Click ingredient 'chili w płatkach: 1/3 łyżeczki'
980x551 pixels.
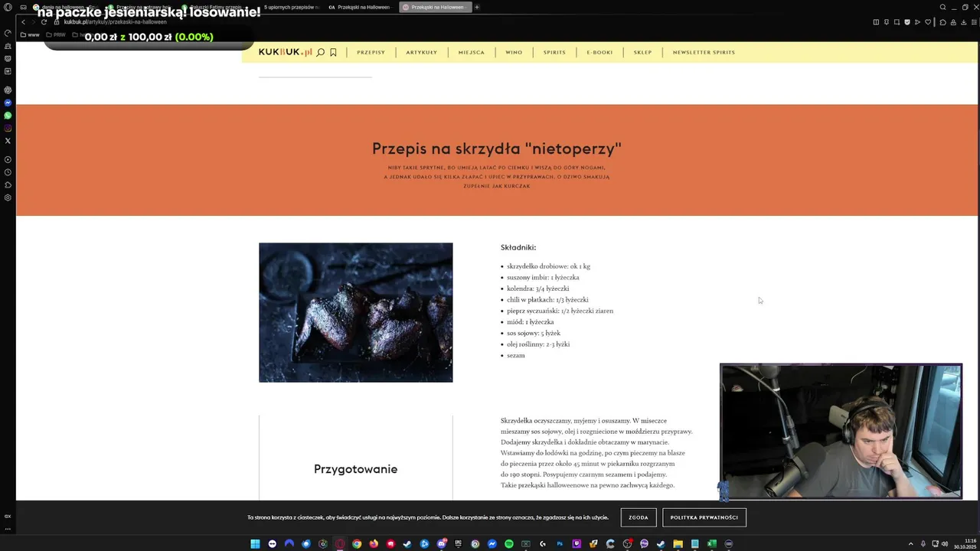[547, 299]
